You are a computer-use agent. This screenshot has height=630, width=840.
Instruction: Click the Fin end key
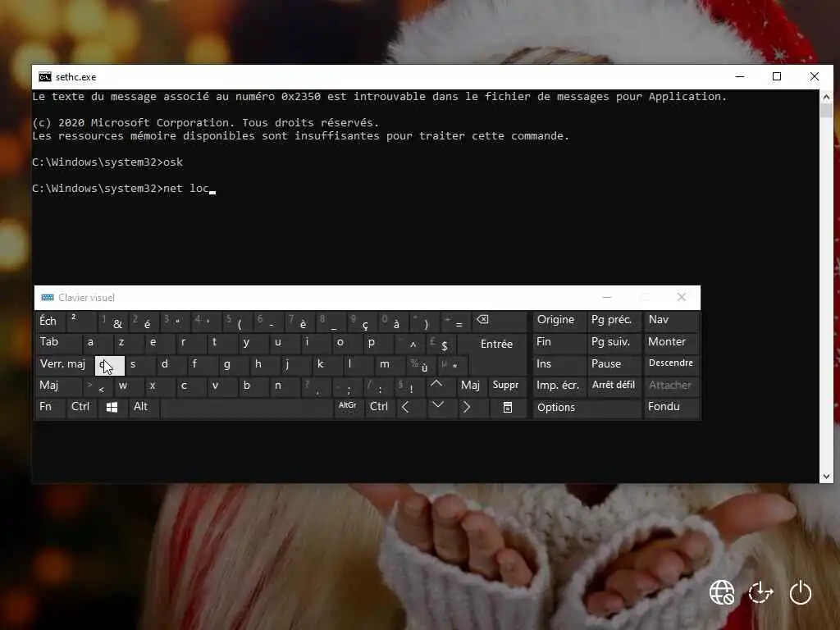559,343
